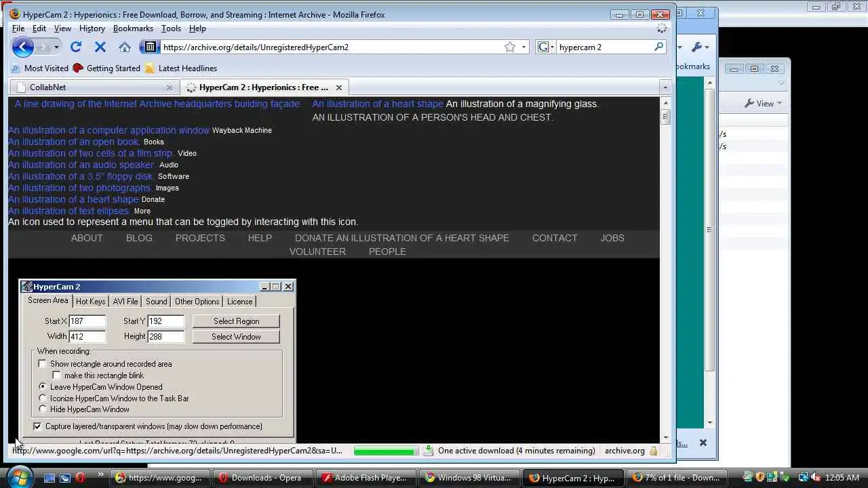Close the HyperCam 2 dialog
Screen dimensions: 868x488
tap(288, 287)
